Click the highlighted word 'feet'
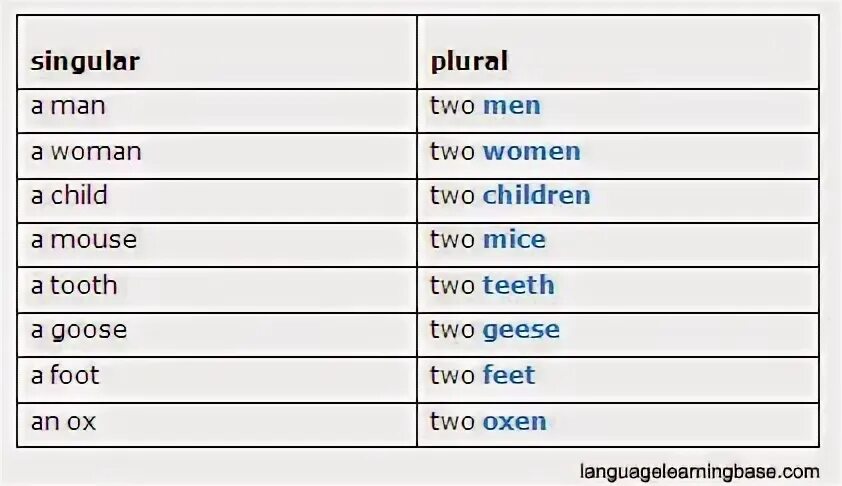The height and width of the screenshot is (486, 842). pos(509,375)
